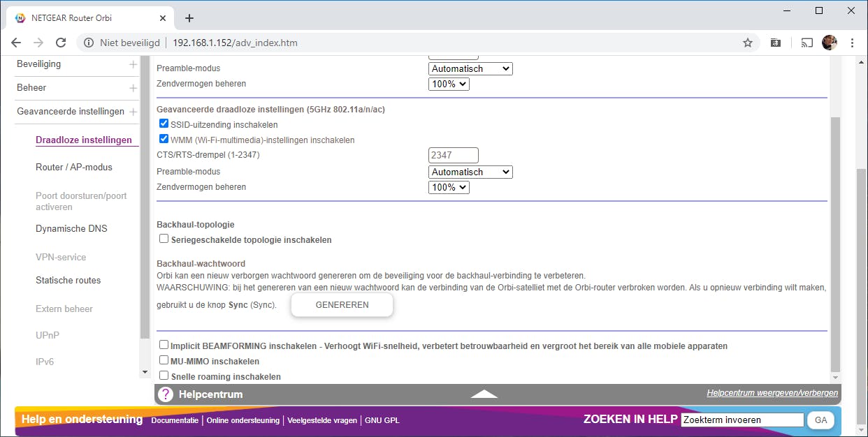The width and height of the screenshot is (868, 437).
Task: Open the Helpcentrum question mark icon
Action: (166, 394)
